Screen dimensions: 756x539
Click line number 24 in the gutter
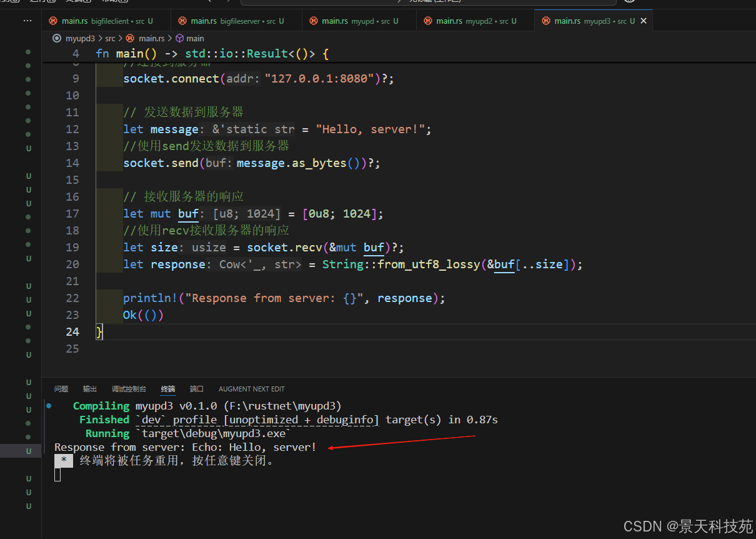pos(72,332)
